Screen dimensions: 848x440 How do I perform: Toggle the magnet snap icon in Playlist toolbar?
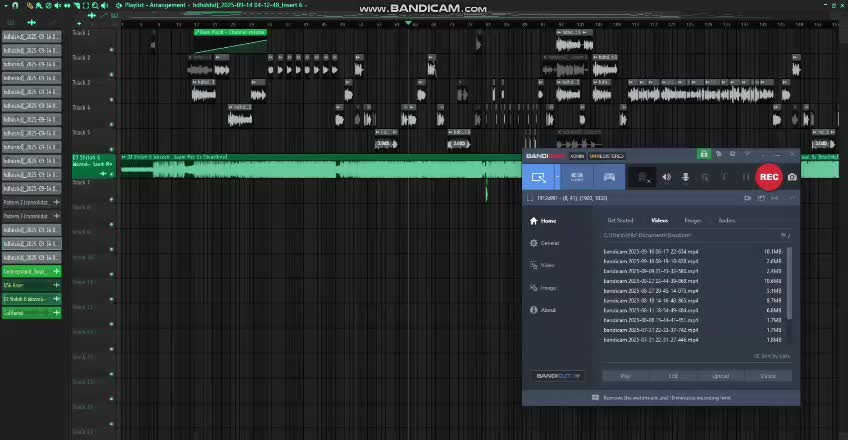point(15,5)
